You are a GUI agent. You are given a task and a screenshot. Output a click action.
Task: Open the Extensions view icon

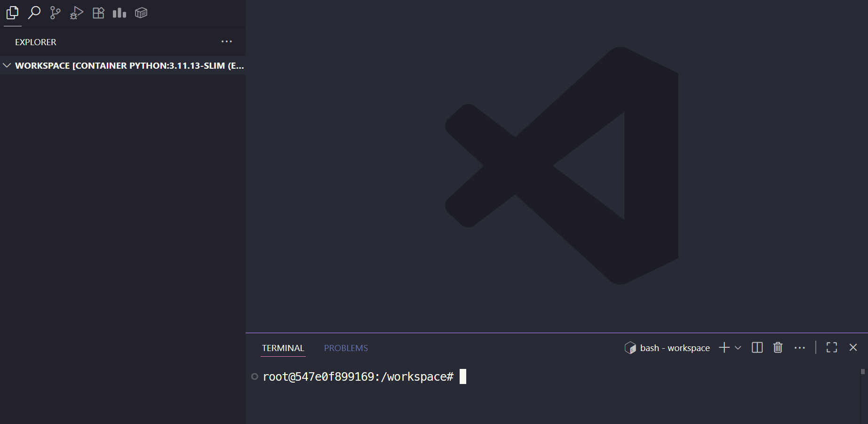coord(98,13)
